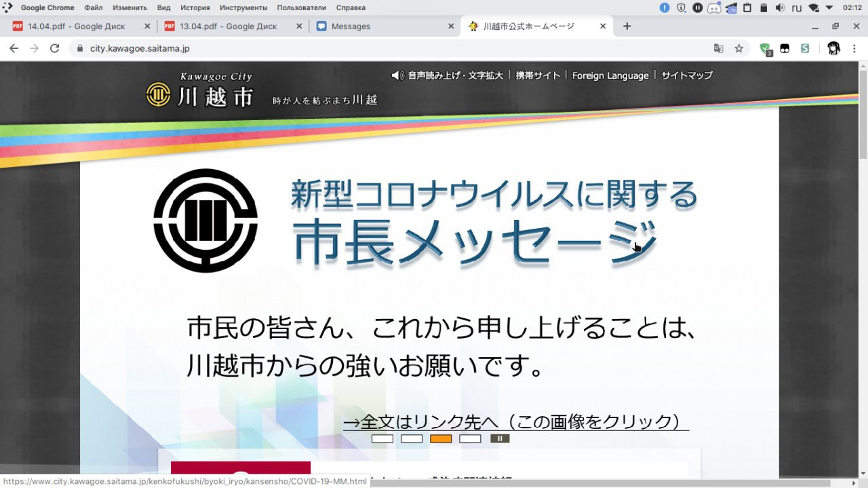Open volume control in tray

click(780, 8)
